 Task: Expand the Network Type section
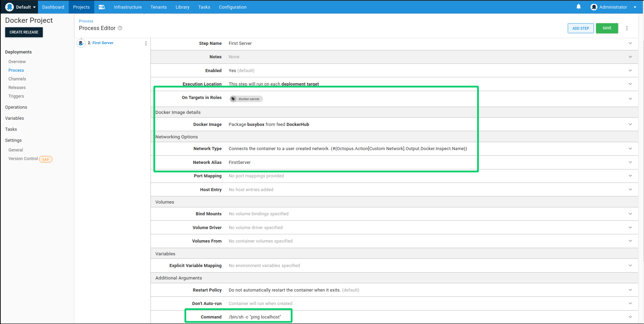pyautogui.click(x=630, y=149)
